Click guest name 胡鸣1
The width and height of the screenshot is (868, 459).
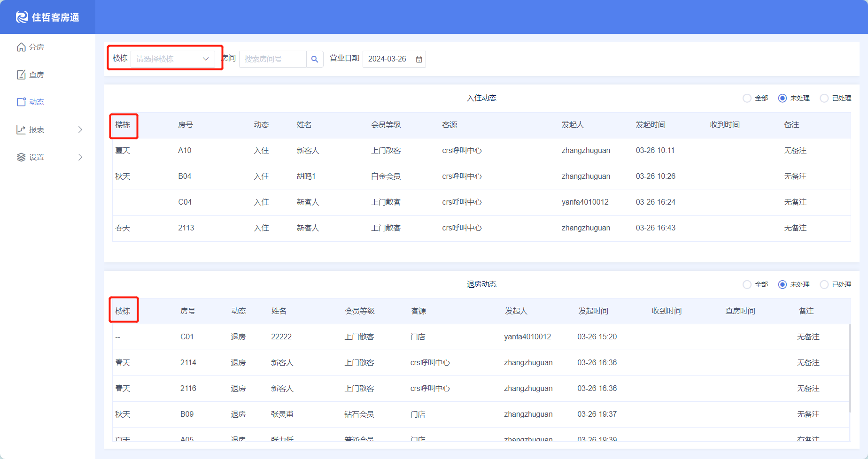click(x=306, y=176)
